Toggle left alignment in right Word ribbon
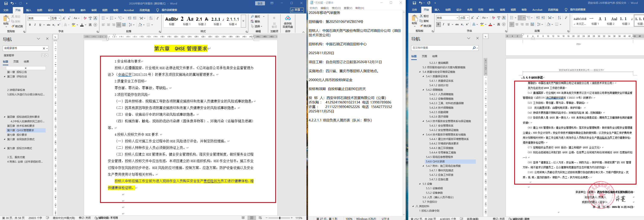 (512, 24)
